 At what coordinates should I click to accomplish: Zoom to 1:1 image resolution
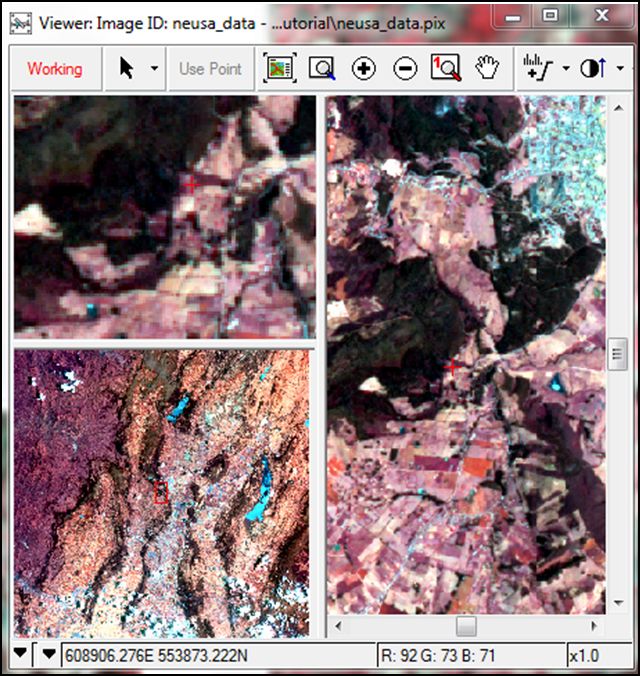click(446, 68)
